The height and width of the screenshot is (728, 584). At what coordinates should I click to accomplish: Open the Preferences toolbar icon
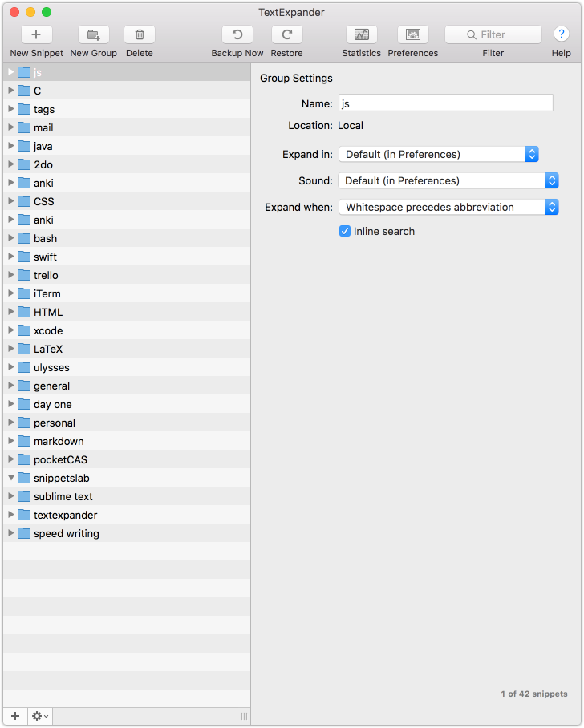coord(412,34)
